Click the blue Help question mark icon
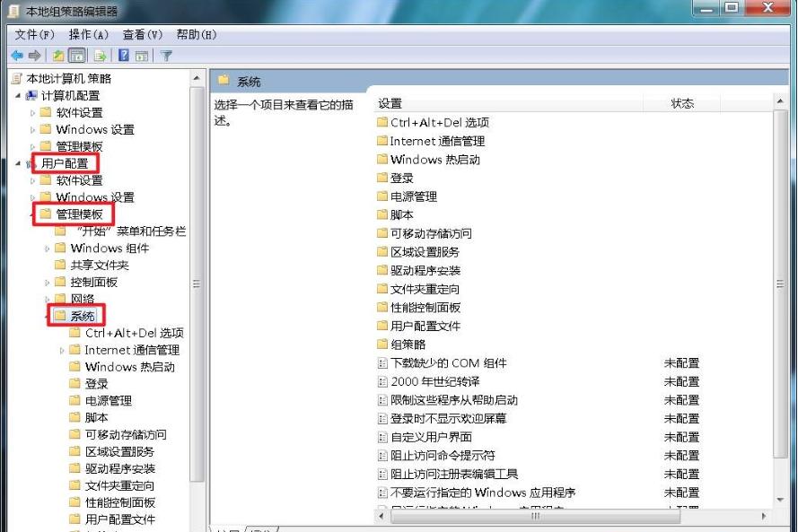This screenshot has width=798, height=532. [x=123, y=55]
